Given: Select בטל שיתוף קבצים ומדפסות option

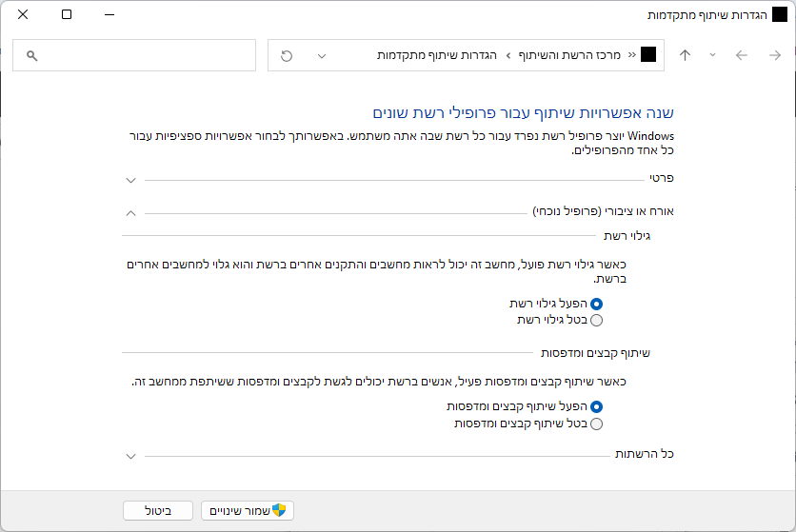Looking at the screenshot, I should [x=597, y=424].
